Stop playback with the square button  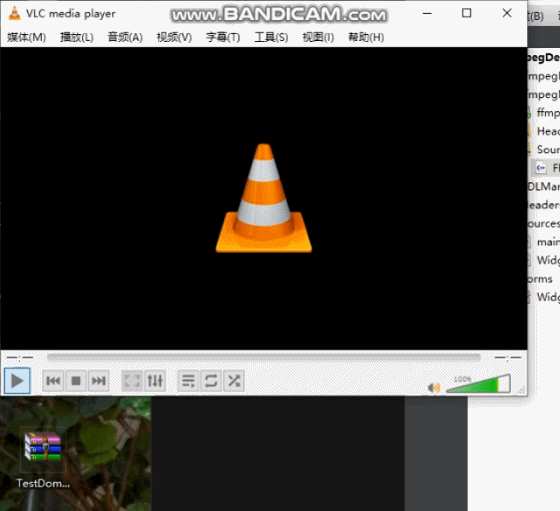(76, 381)
